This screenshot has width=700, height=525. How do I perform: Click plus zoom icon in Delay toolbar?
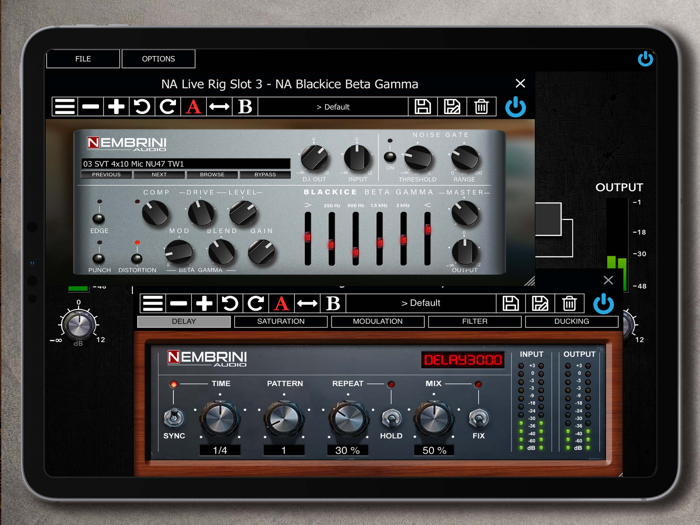click(204, 303)
